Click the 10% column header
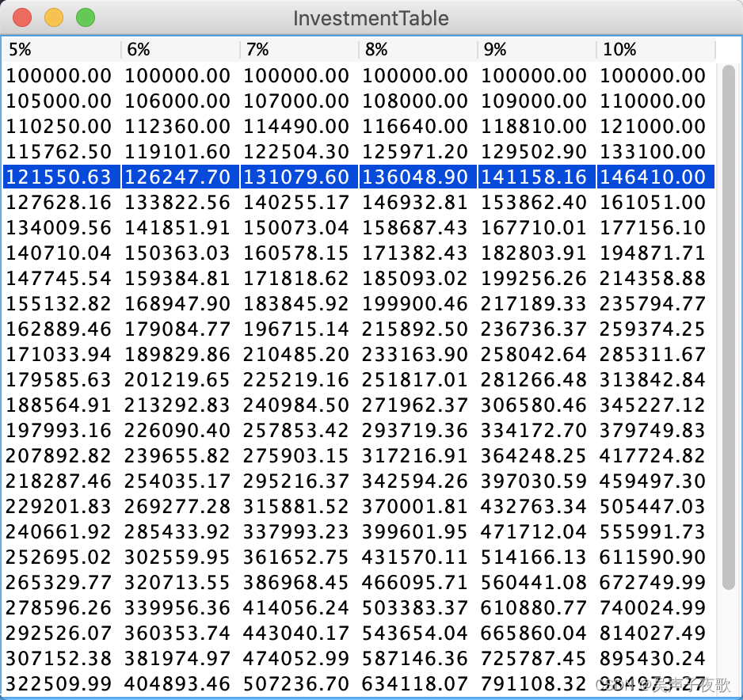 click(656, 49)
